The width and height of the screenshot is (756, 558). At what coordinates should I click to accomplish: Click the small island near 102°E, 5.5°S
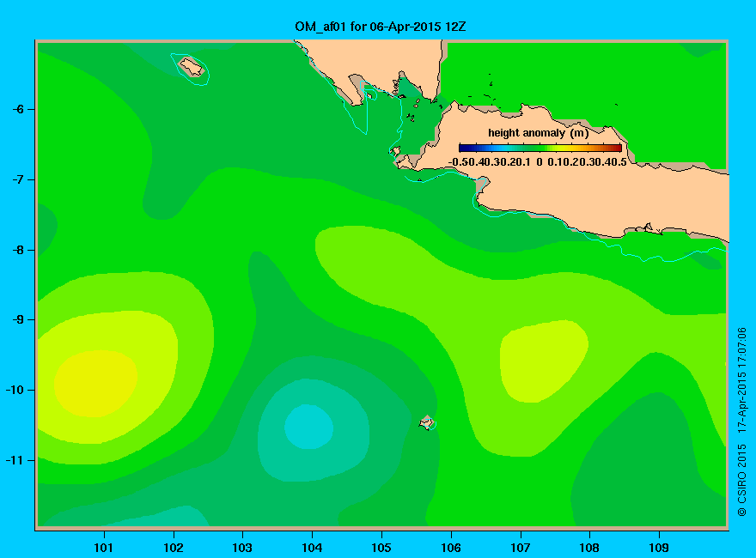pyautogui.click(x=192, y=66)
